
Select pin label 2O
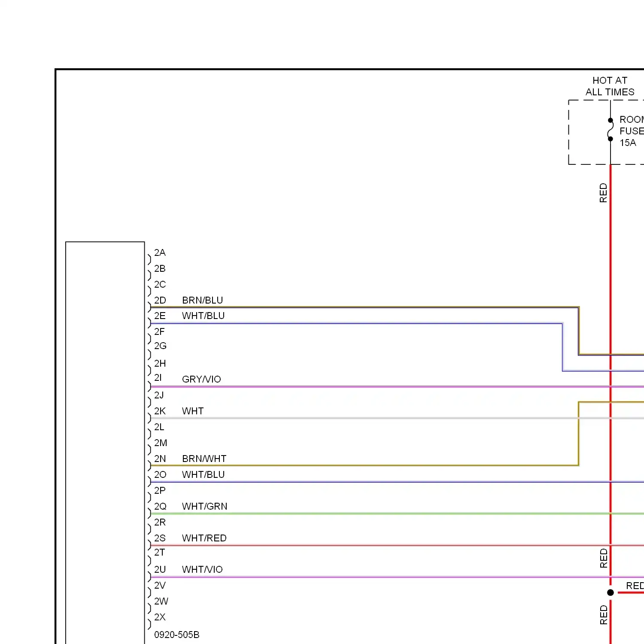click(x=160, y=474)
